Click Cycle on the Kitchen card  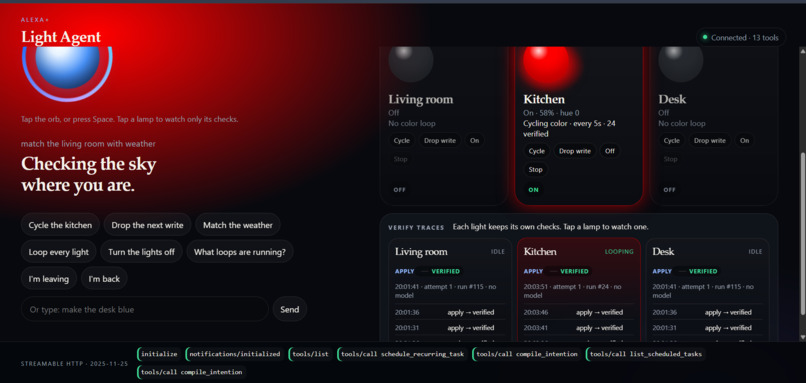537,151
